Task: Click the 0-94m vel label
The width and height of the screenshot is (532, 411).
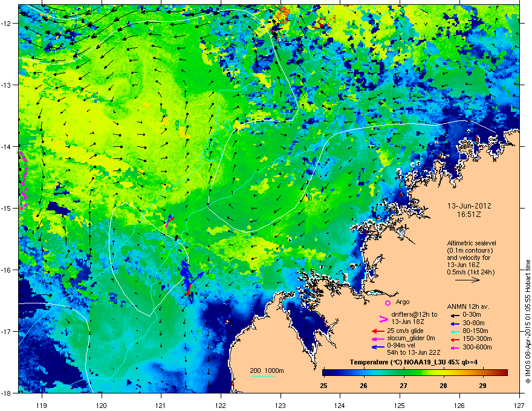Action: [401, 346]
